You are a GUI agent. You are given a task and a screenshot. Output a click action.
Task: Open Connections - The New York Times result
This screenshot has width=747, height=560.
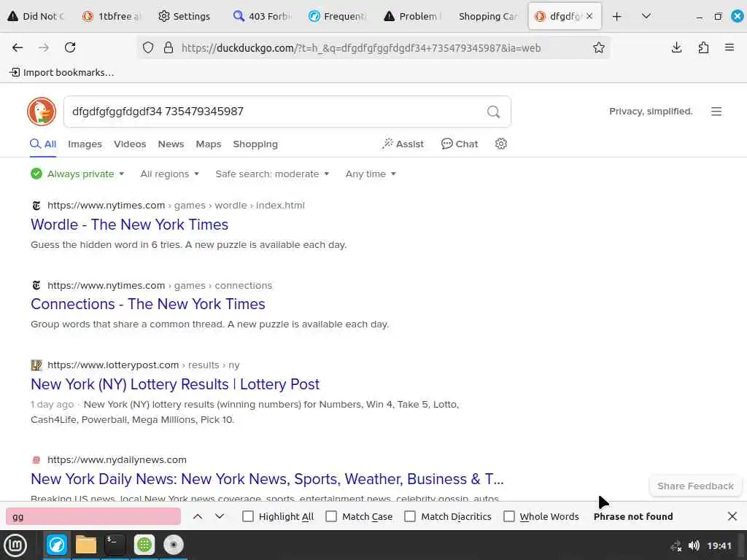(x=147, y=304)
